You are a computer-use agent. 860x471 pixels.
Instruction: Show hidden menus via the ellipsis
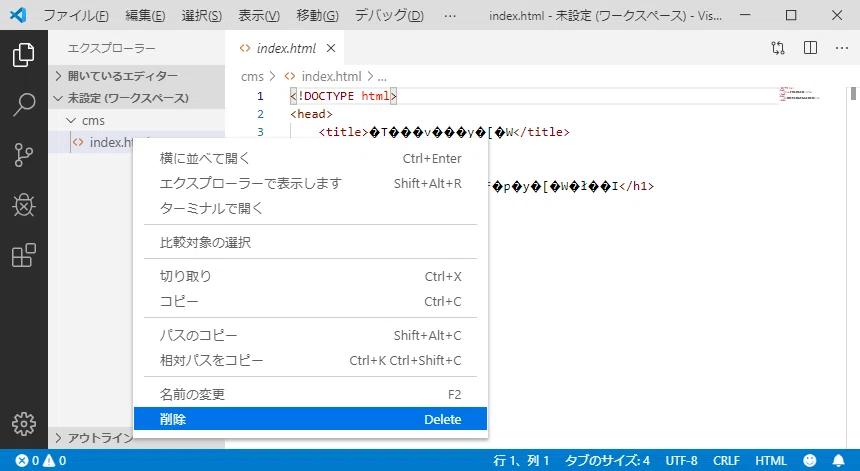click(x=450, y=15)
